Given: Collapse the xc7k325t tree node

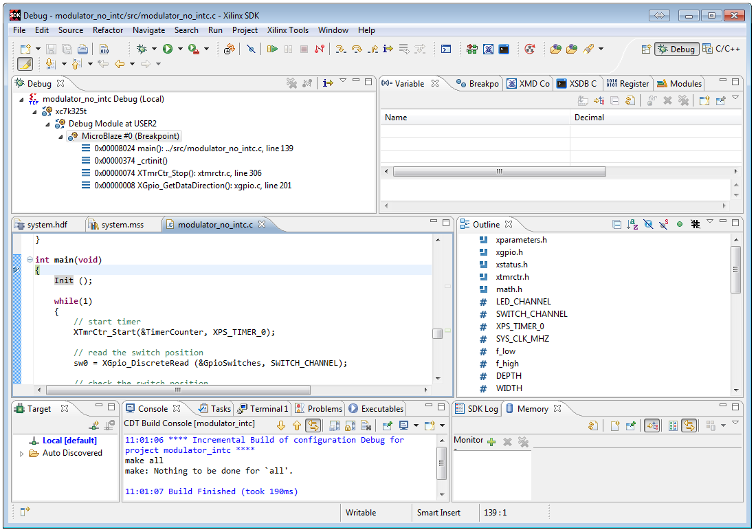Looking at the screenshot, I should 35,111.
